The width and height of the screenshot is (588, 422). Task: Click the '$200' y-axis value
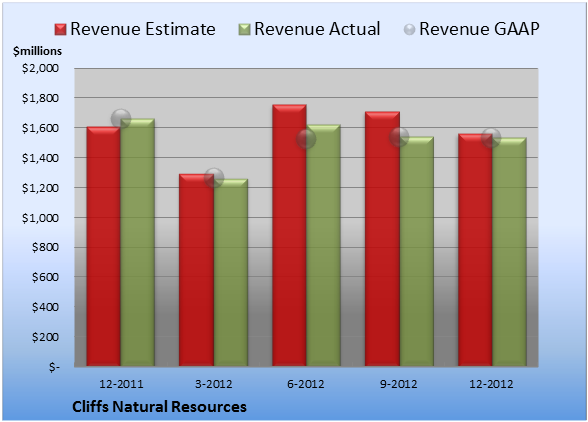pyautogui.click(x=45, y=337)
